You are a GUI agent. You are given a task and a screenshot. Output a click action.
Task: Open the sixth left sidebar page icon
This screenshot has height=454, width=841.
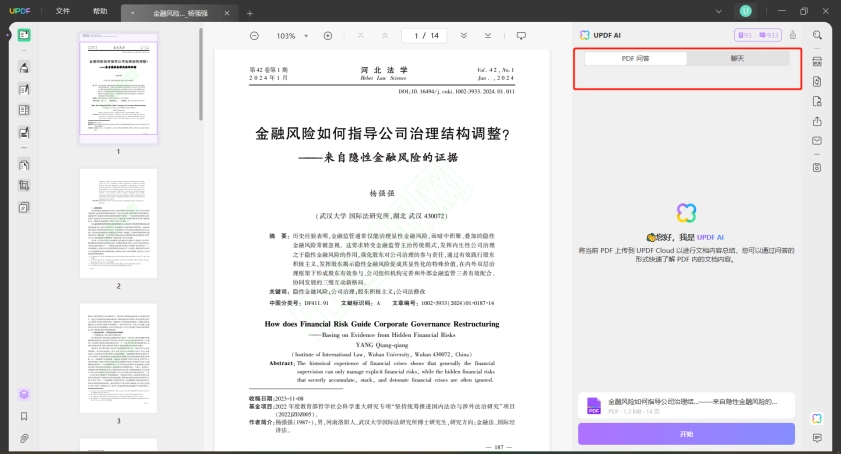(24, 165)
